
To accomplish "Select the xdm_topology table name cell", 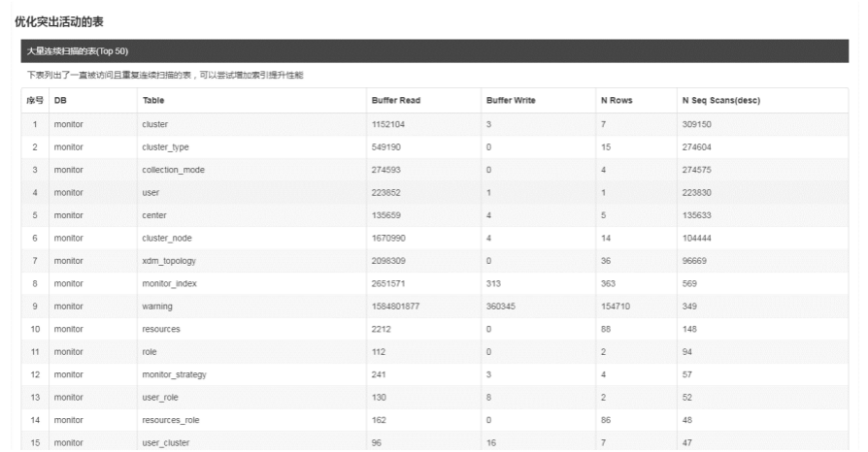I will tap(169, 261).
